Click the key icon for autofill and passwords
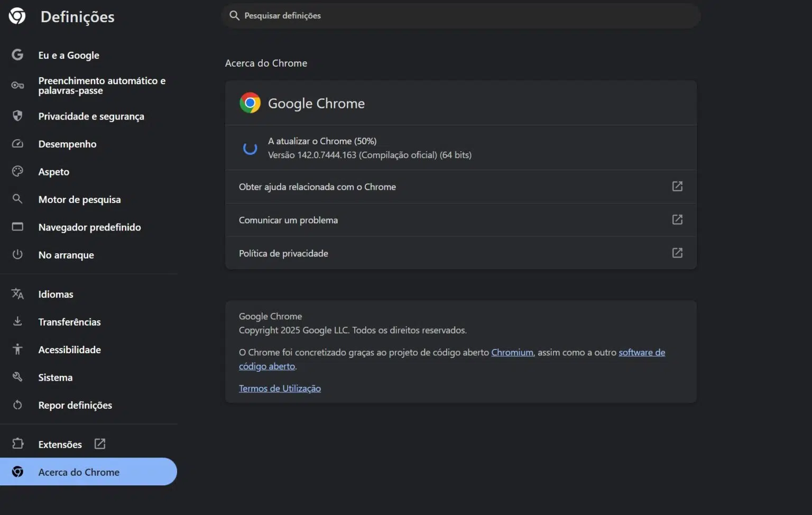This screenshot has width=812, height=515. [x=17, y=85]
